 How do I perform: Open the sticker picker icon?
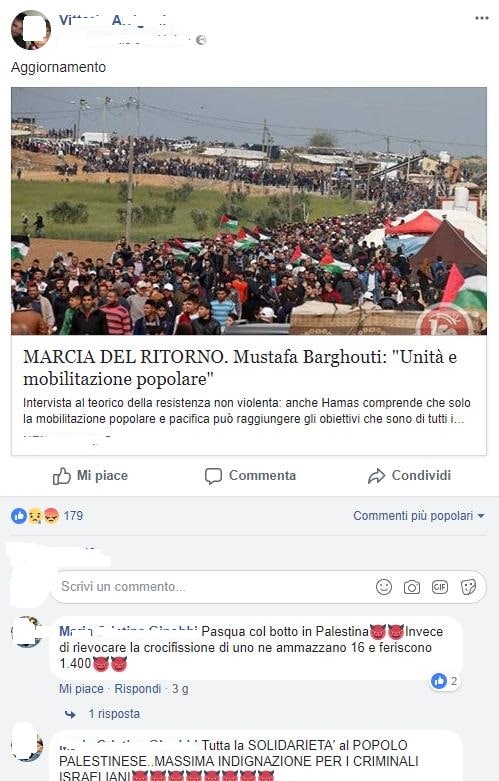click(x=468, y=587)
